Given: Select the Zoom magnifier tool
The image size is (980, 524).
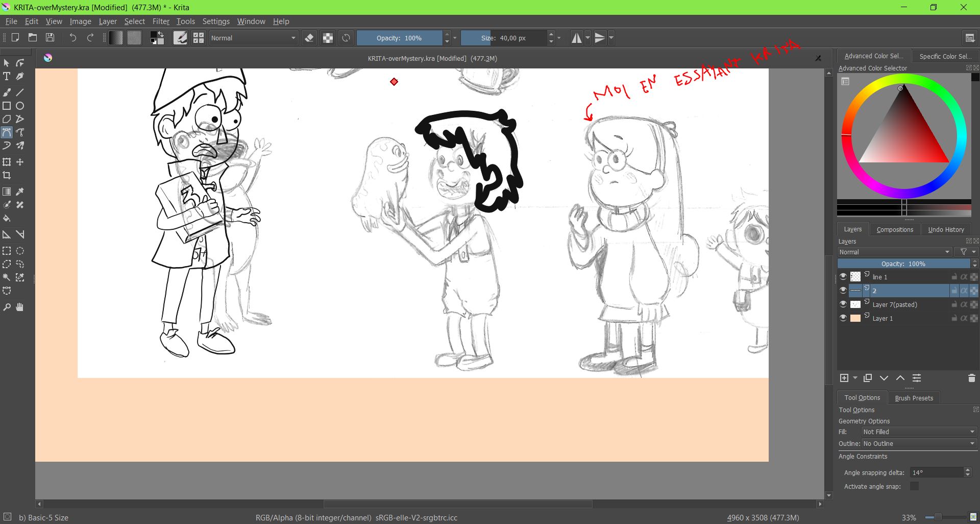Looking at the screenshot, I should click(7, 307).
